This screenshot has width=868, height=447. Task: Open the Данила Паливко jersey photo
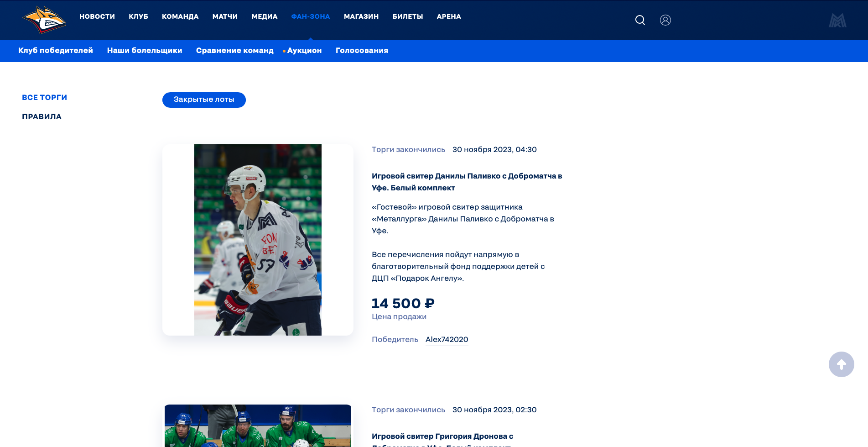click(x=258, y=240)
